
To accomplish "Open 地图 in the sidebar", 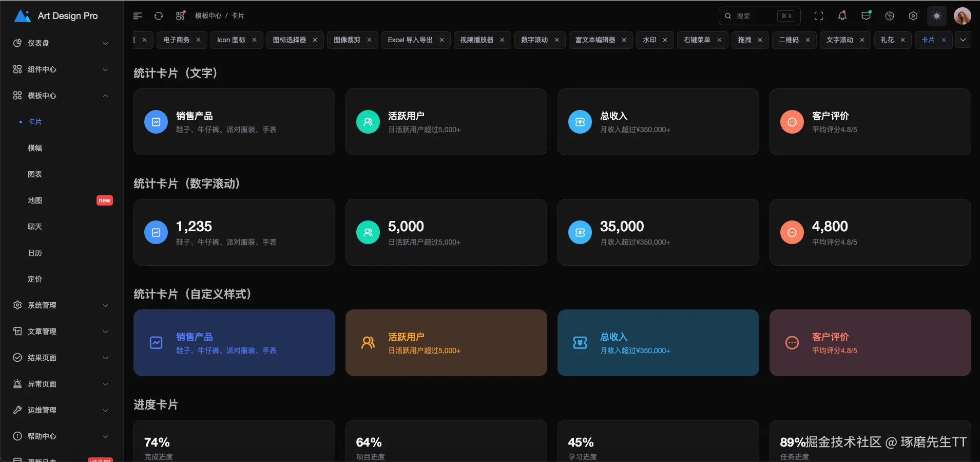I will coord(62,200).
